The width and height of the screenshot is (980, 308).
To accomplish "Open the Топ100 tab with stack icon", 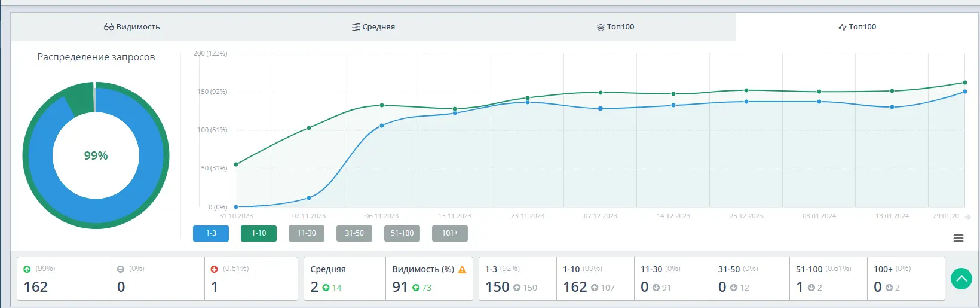I will pos(615,27).
